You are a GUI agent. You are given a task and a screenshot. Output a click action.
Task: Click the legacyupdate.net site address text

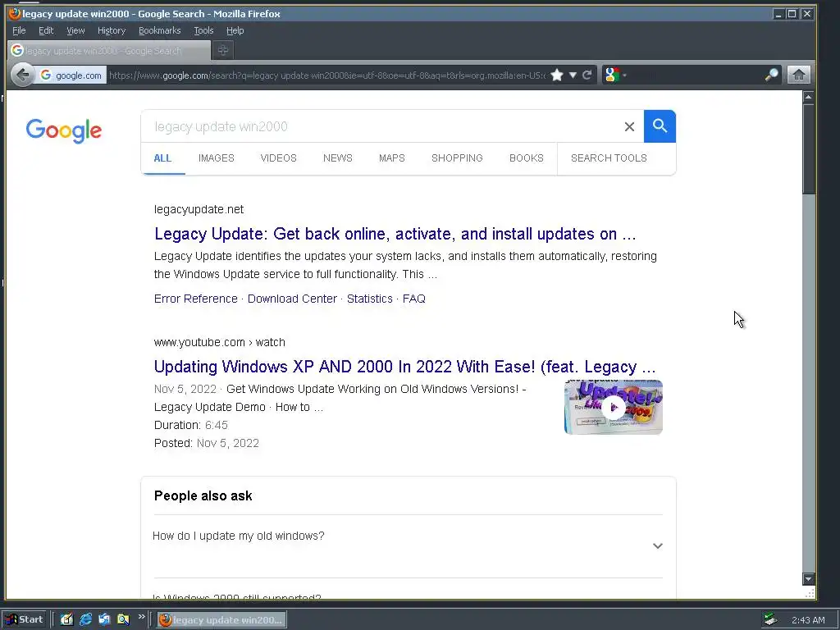click(199, 209)
